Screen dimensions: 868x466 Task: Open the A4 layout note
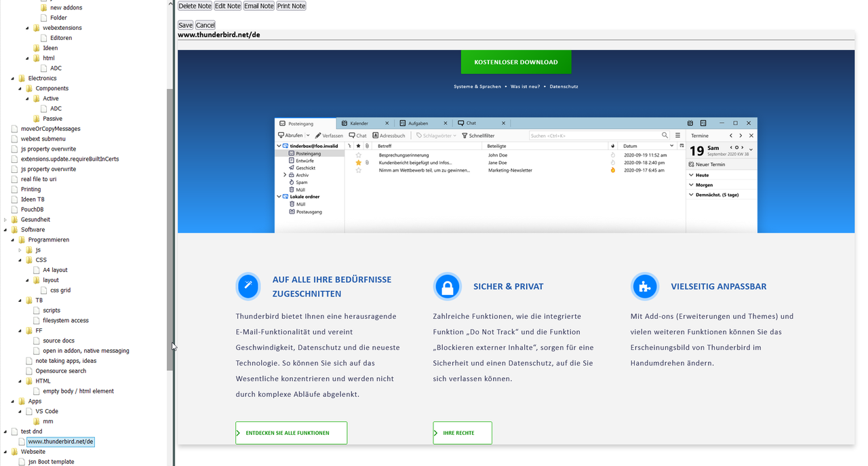tap(55, 270)
